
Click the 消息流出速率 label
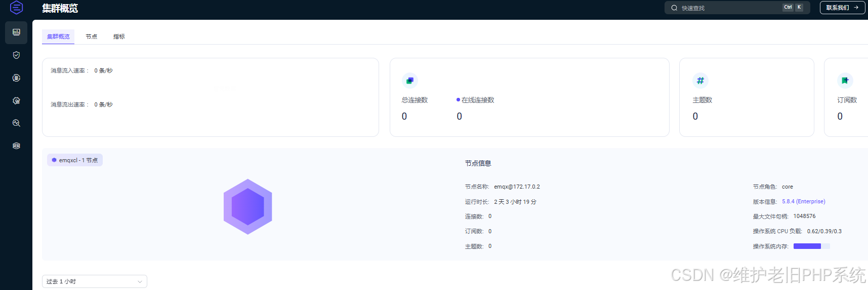coord(69,104)
